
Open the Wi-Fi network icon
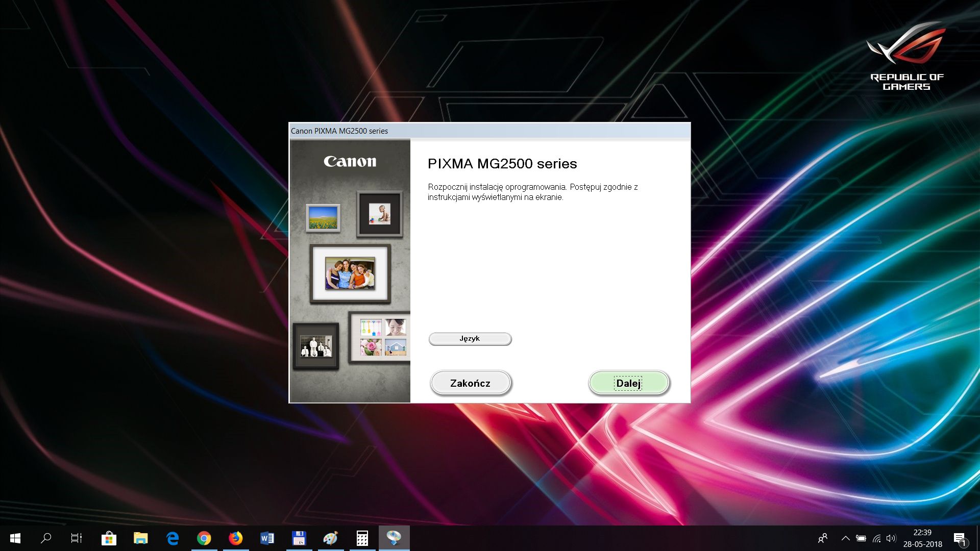point(877,538)
